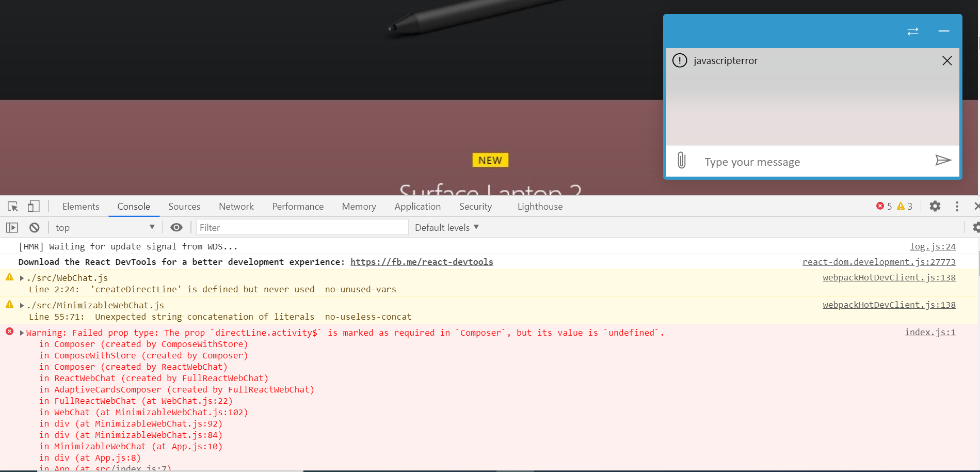Open webpackHotDevClient.js line 138 source
Image resolution: width=980 pixels, height=472 pixels.
pos(889,277)
